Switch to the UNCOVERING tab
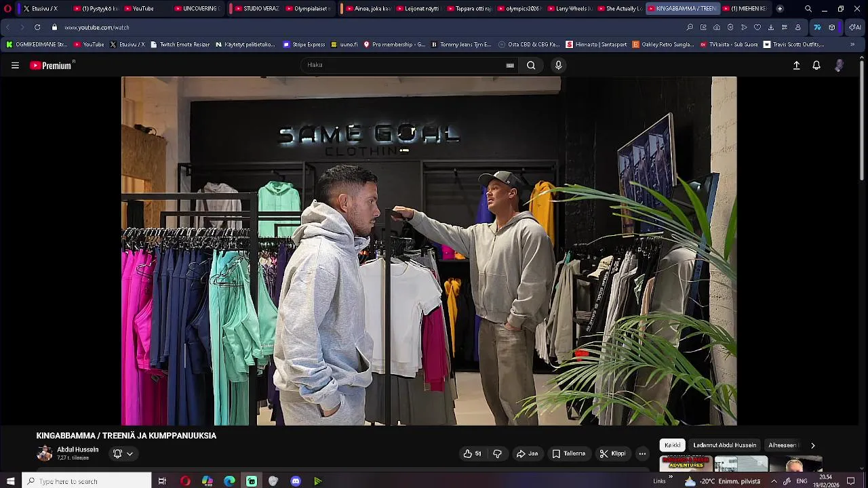Screen dimensions: 868x488 [x=197, y=9]
